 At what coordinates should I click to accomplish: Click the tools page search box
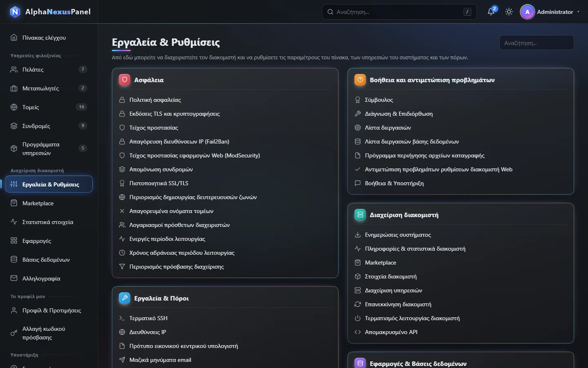click(x=537, y=43)
